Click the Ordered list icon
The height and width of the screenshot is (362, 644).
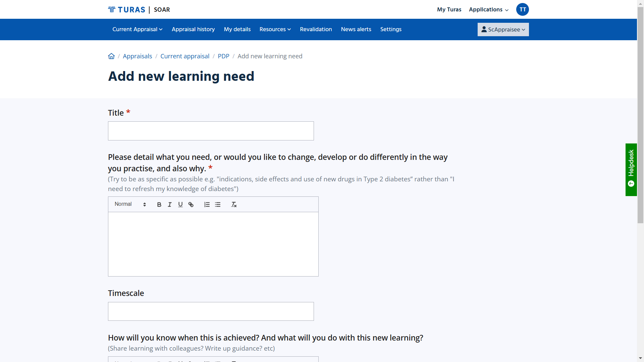pyautogui.click(x=207, y=204)
